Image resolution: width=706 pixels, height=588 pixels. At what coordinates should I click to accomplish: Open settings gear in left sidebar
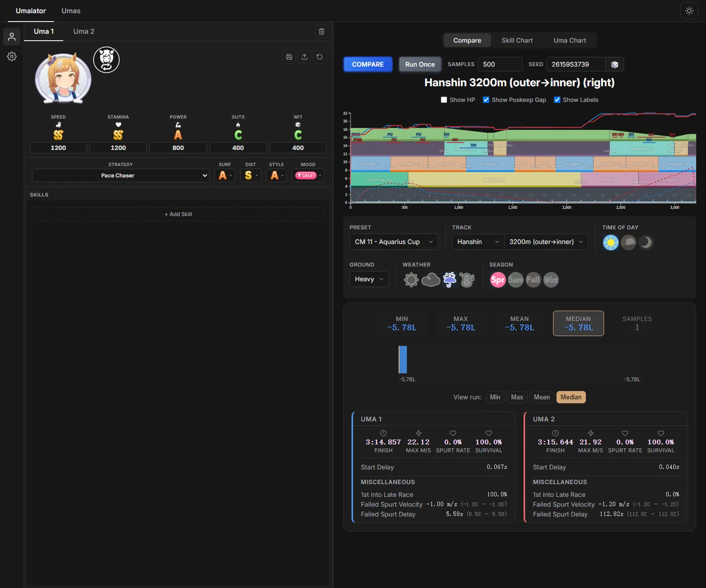(12, 56)
